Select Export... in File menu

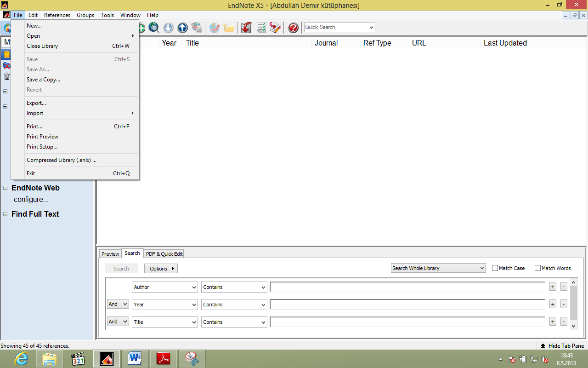(x=75, y=103)
